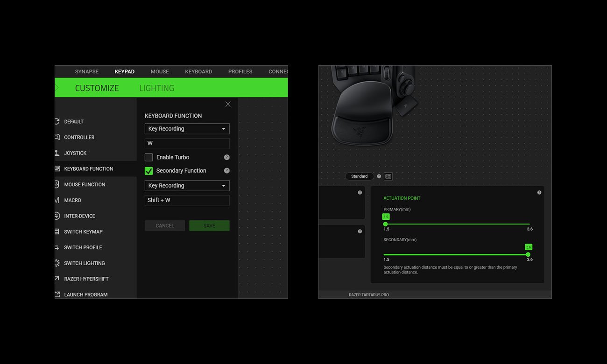Open the Profiles tab
The width and height of the screenshot is (607, 364).
pos(240,71)
